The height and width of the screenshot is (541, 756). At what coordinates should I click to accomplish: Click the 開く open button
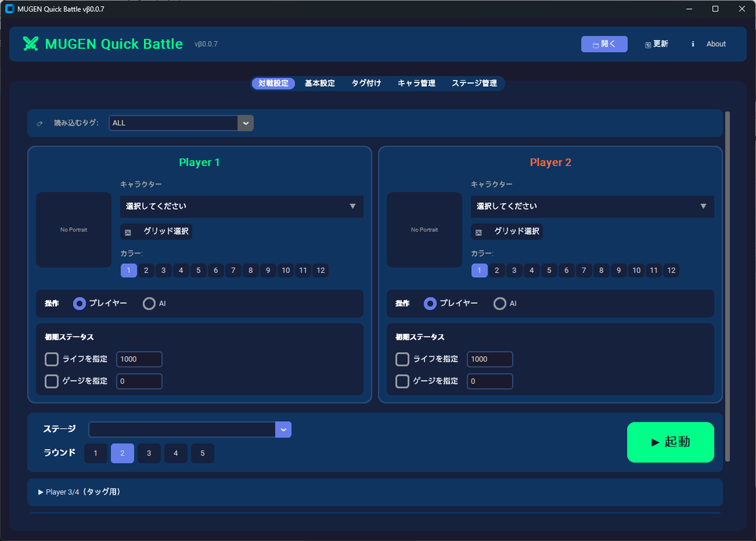(x=604, y=44)
